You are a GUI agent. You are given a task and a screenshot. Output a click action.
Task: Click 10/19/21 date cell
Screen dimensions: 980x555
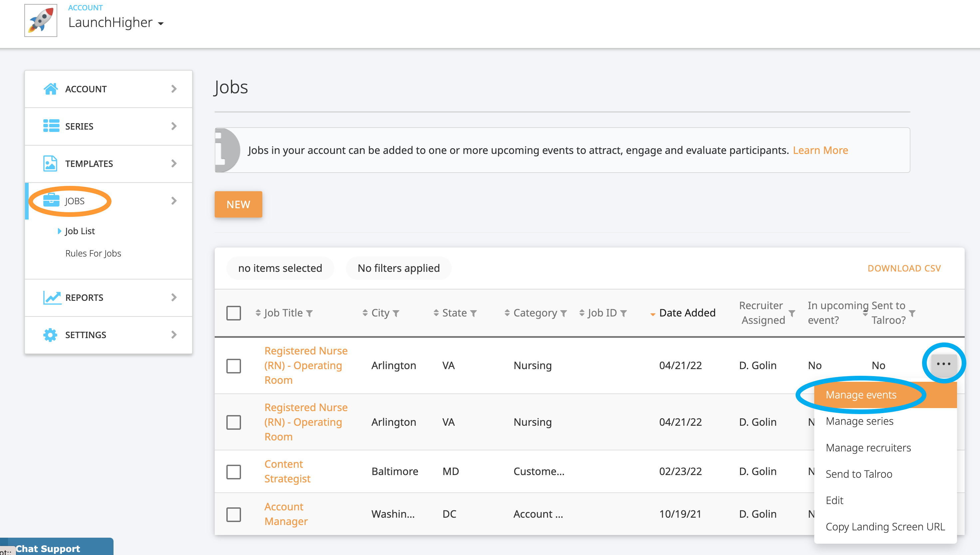coord(680,514)
